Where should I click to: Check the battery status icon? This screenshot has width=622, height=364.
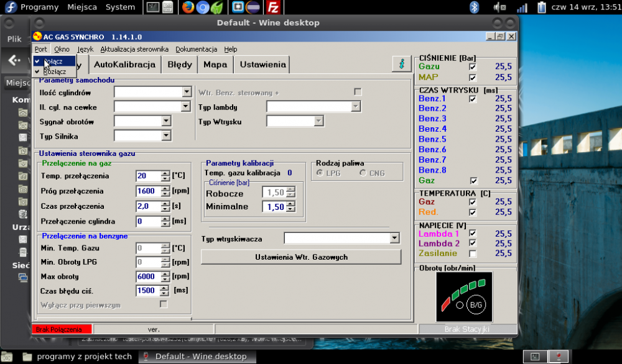(x=542, y=7)
